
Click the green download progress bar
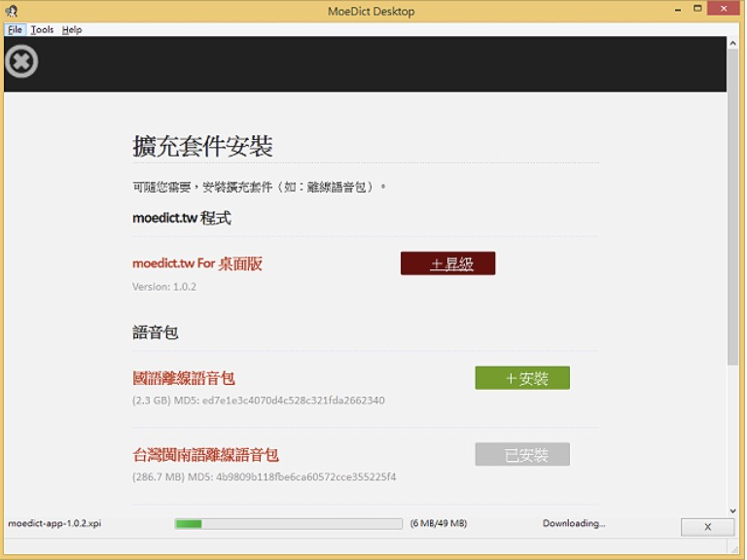pyautogui.click(x=288, y=524)
